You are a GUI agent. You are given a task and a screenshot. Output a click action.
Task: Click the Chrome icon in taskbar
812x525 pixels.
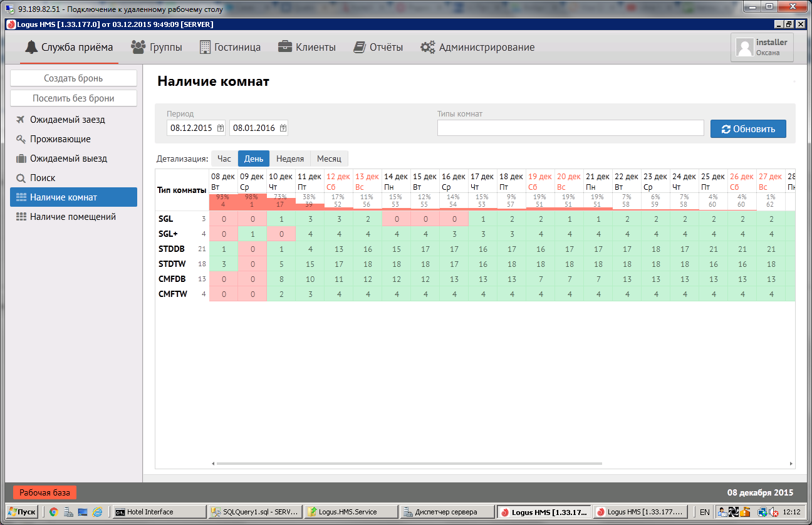point(54,512)
